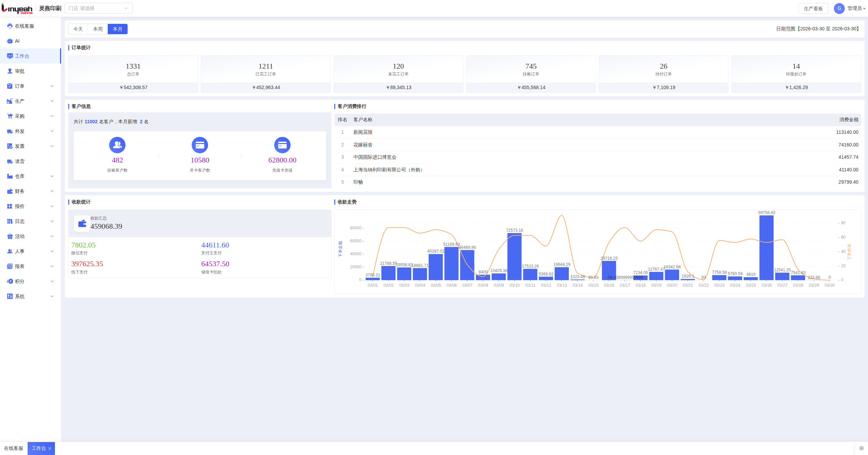Click the shopping cart icon for 采购
The width and height of the screenshot is (868, 455).
10,116
